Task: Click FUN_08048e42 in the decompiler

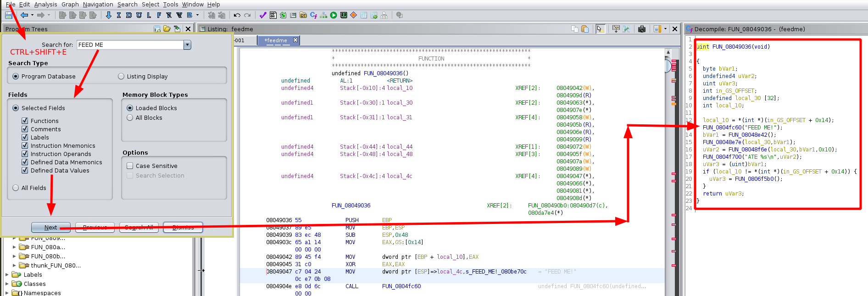Action: (x=748, y=135)
